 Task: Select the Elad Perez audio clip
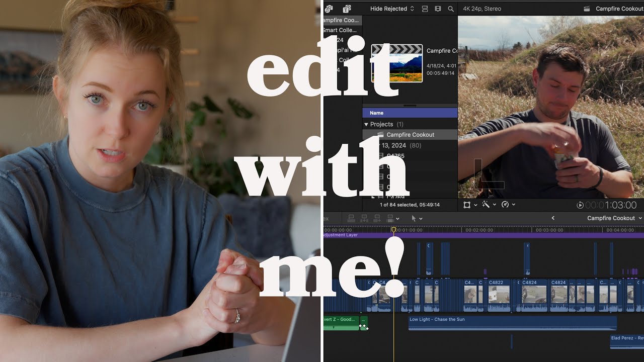[627, 341]
